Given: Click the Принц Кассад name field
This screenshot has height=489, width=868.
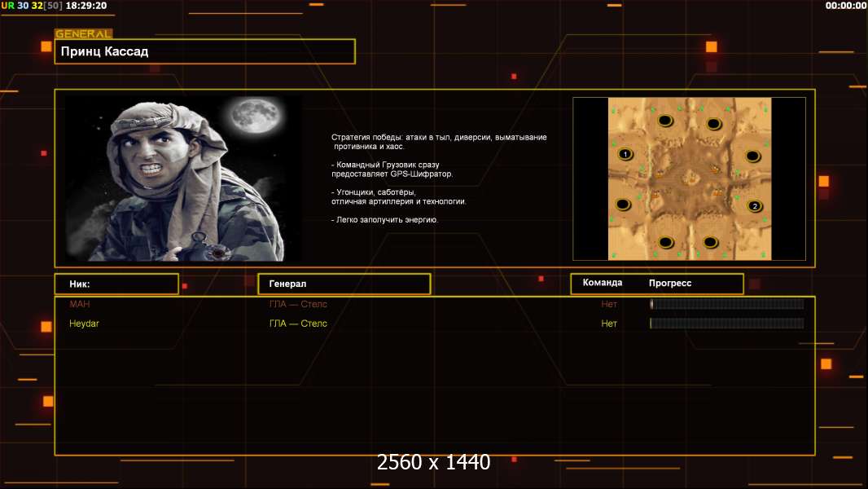Looking at the screenshot, I should [x=205, y=51].
